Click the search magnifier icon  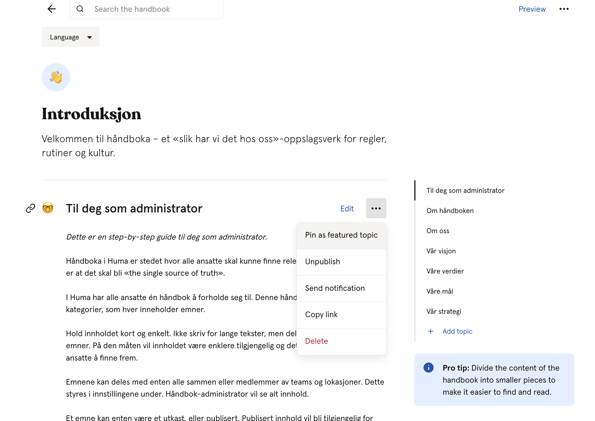[x=80, y=9]
